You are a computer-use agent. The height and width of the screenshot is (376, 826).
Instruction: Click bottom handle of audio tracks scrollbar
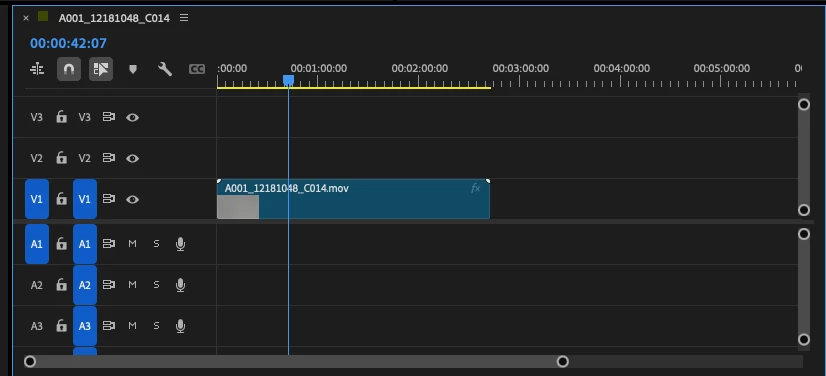803,339
